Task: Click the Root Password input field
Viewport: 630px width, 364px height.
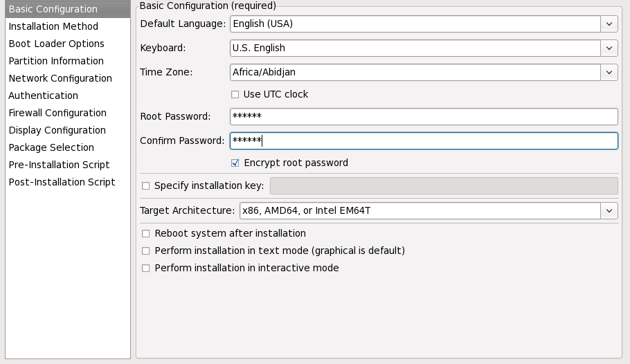Action: [x=423, y=117]
